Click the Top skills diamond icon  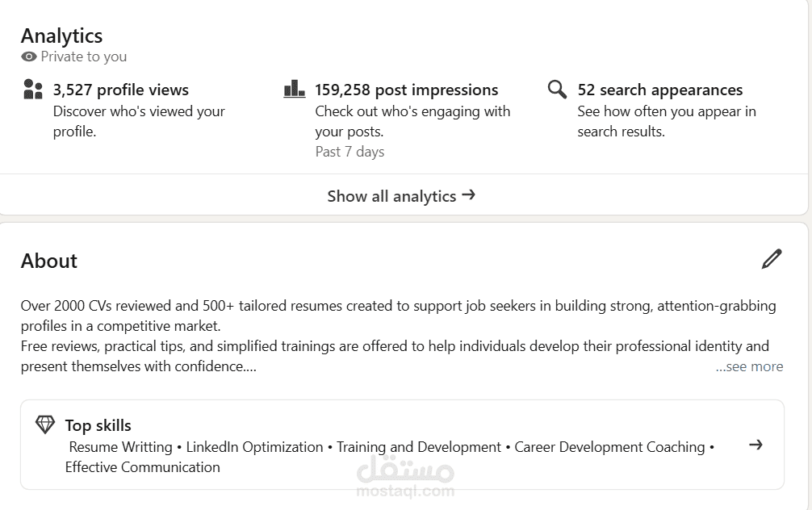pyautogui.click(x=45, y=424)
